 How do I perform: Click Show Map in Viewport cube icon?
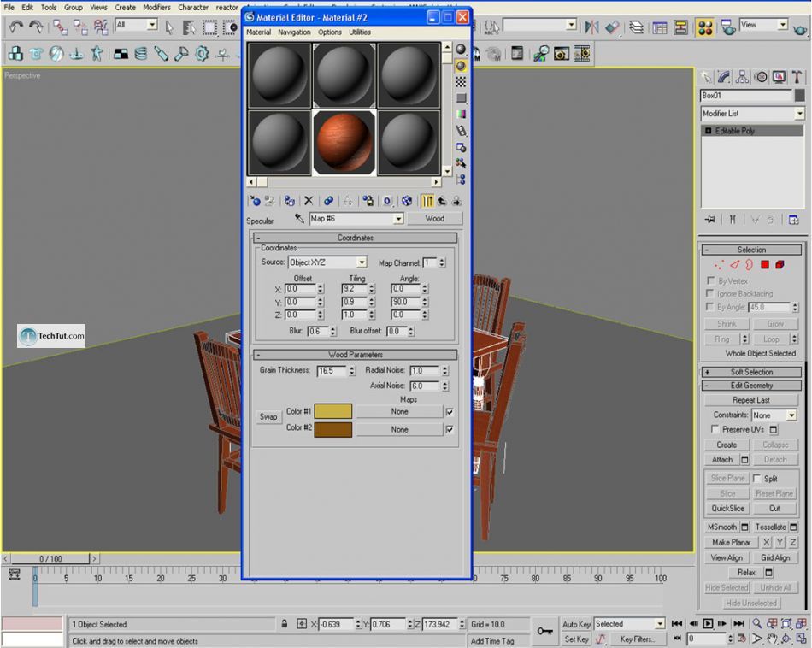click(407, 201)
